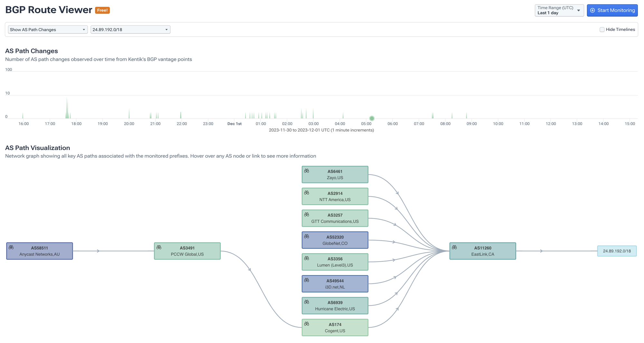Click the green marker on the timeline near 05:00
The height and width of the screenshot is (343, 644).
pyautogui.click(x=372, y=118)
